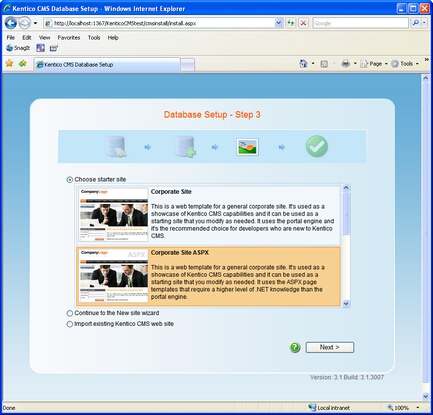Click the green Refresh page icon
Screen dimensions: 433x415
tap(291, 23)
